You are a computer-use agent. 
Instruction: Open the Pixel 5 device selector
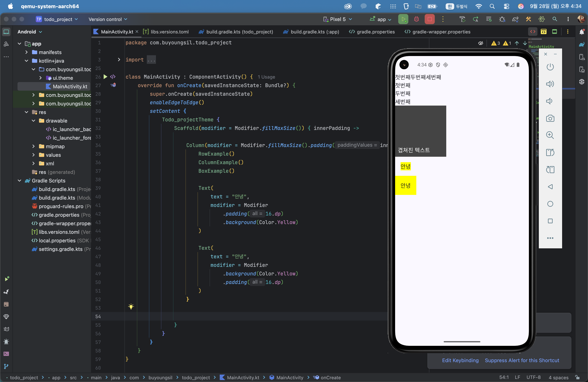[338, 19]
